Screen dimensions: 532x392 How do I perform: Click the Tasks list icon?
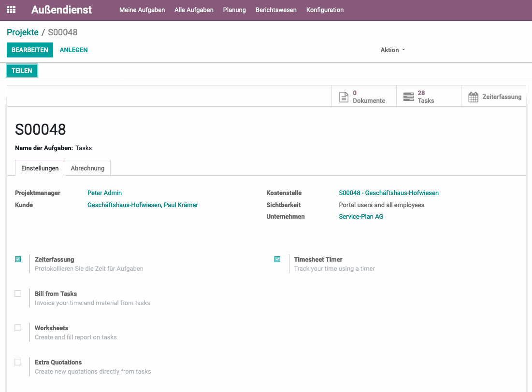click(408, 97)
